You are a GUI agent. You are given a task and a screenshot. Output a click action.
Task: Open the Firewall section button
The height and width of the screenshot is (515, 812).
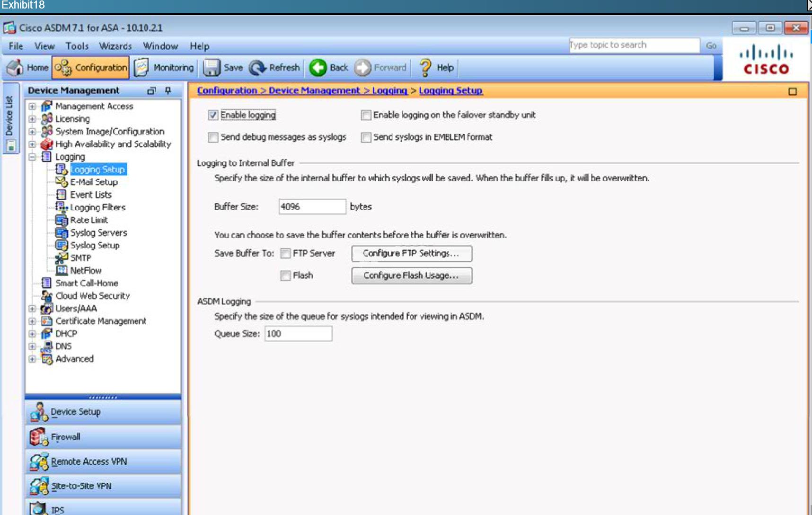(x=103, y=437)
